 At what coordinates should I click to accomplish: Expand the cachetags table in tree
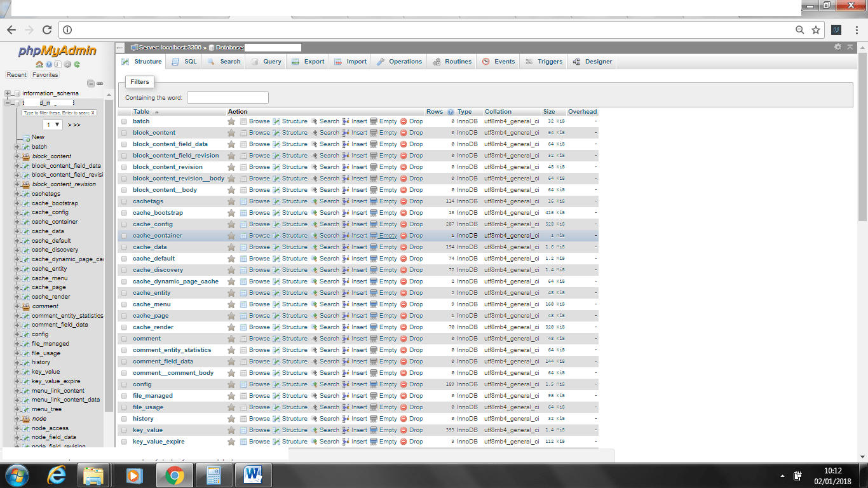[17, 194]
